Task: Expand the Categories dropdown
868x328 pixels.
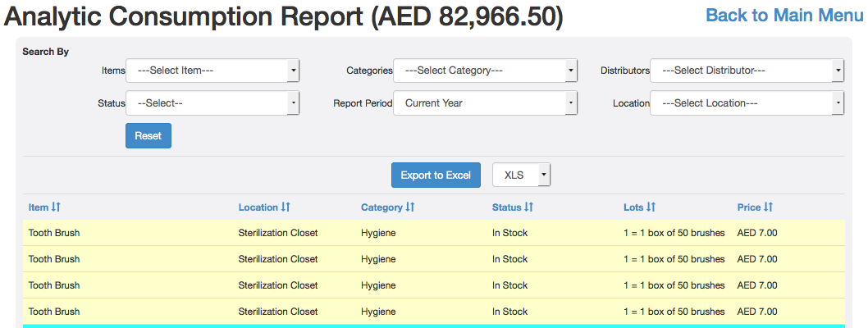Action: (485, 71)
